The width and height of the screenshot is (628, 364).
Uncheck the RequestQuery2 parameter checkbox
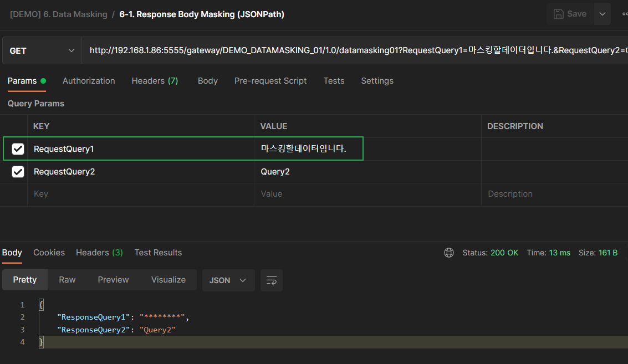[18, 172]
